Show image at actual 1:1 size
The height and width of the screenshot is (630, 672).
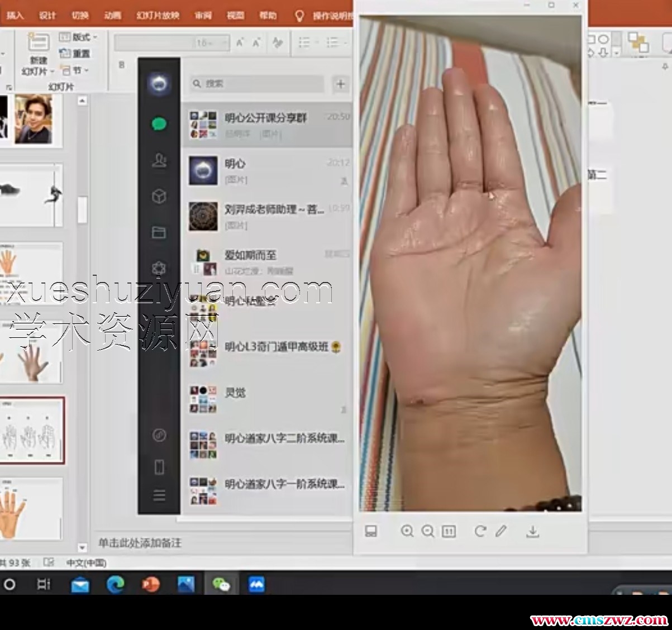pyautogui.click(x=449, y=531)
